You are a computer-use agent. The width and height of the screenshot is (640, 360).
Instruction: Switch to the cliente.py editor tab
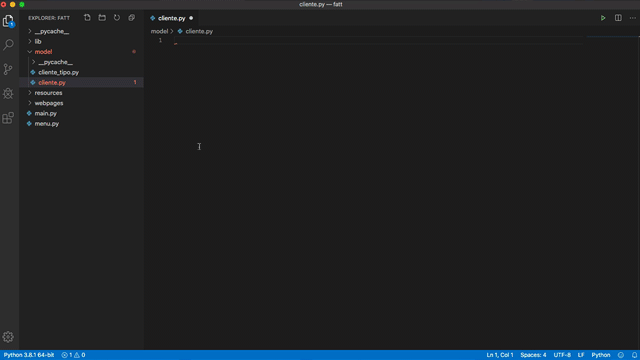pos(172,18)
